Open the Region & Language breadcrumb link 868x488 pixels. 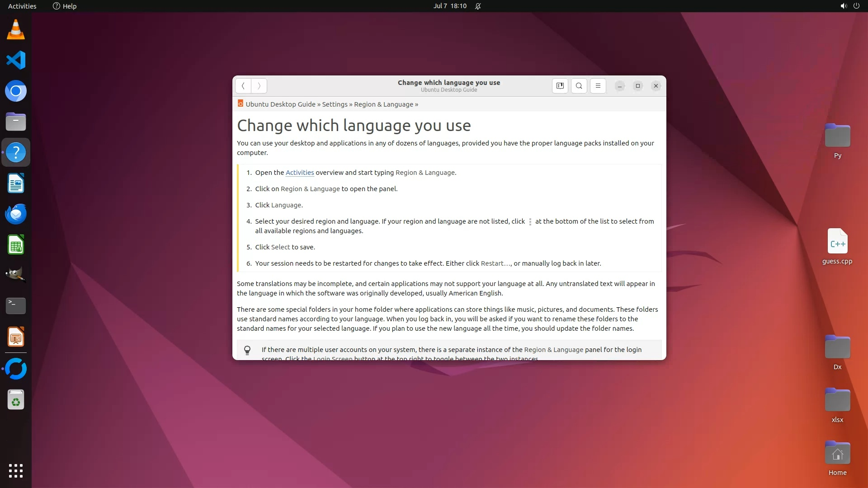[x=383, y=104]
